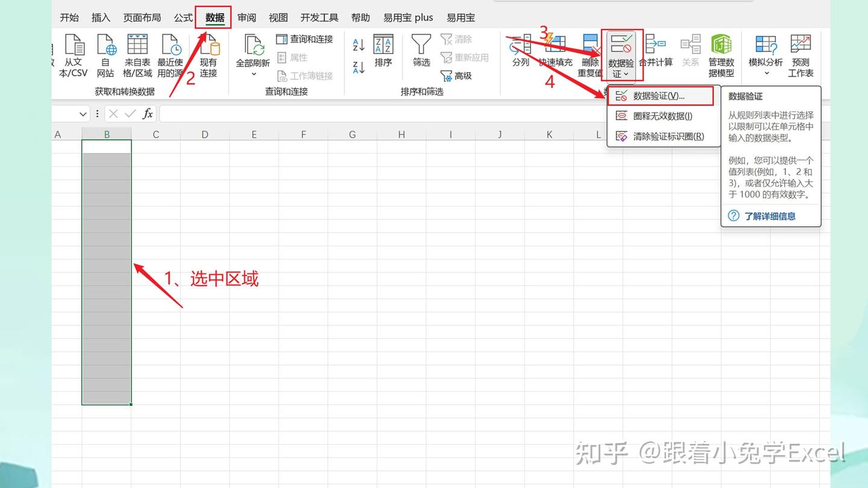
Task: Click the formula bar cancel X icon
Action: click(113, 114)
